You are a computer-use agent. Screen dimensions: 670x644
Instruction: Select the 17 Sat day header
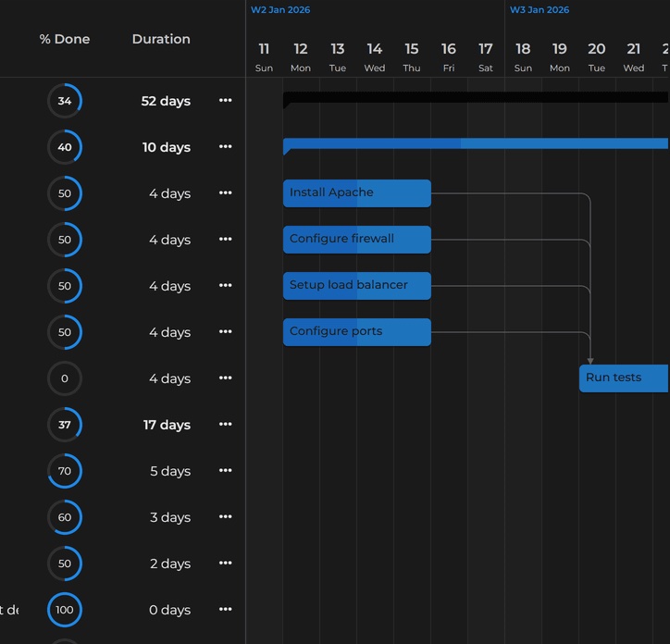(486, 57)
